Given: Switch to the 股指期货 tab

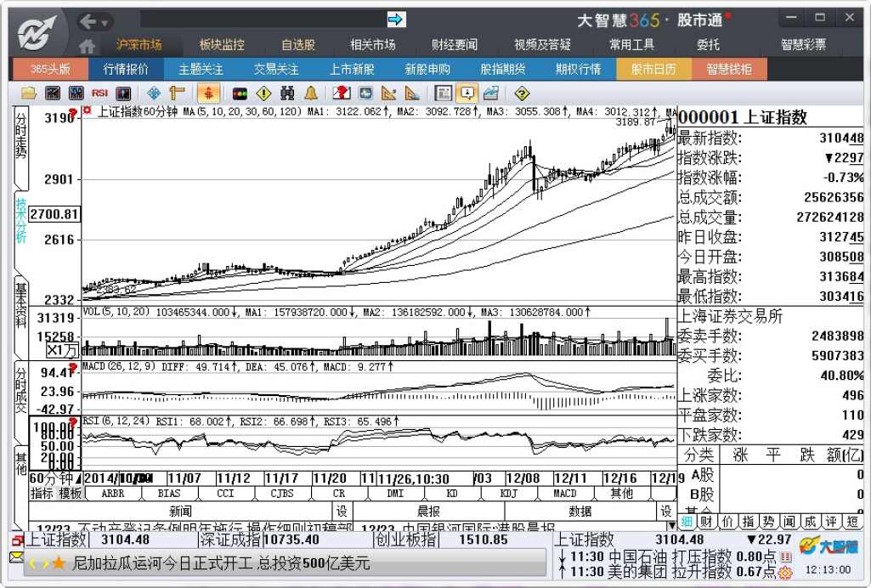Looking at the screenshot, I should [x=503, y=70].
